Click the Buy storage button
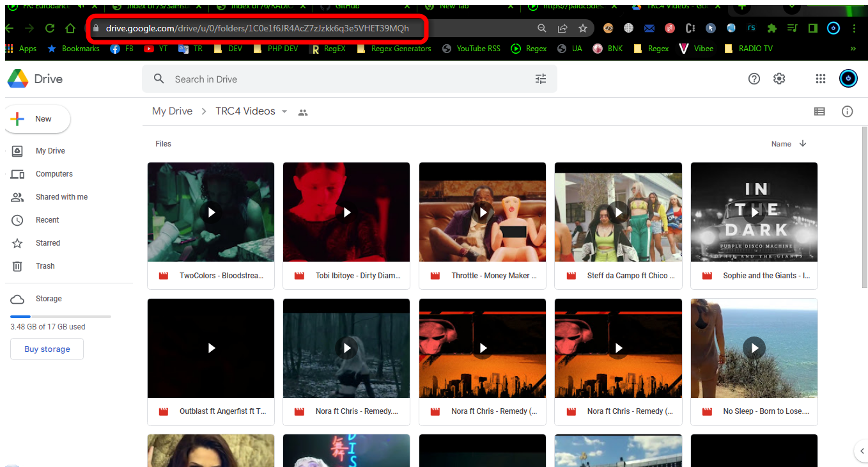 coord(47,349)
